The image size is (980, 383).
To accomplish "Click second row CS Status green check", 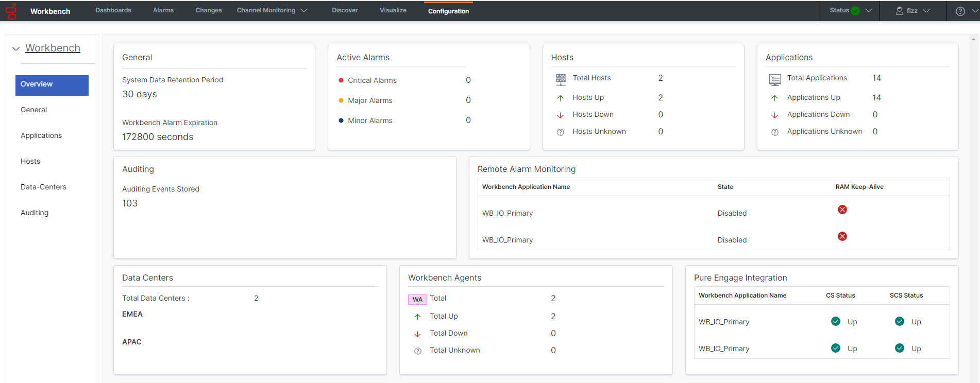I will pos(836,348).
